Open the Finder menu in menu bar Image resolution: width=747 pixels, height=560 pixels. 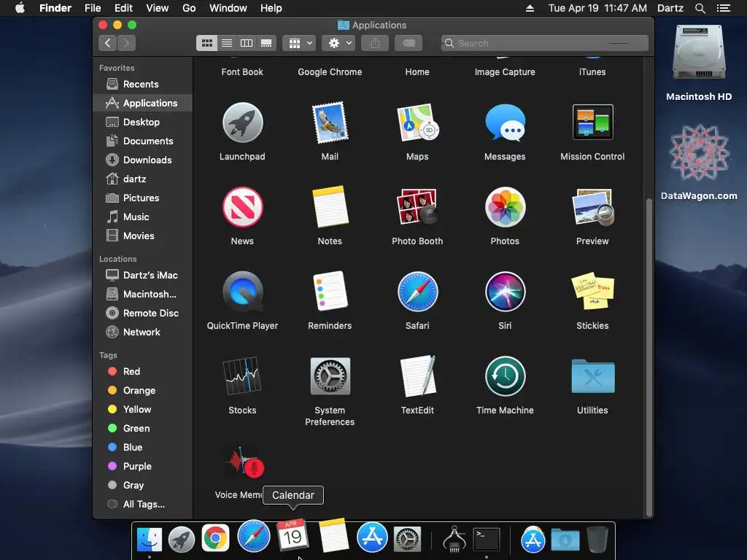pos(55,8)
